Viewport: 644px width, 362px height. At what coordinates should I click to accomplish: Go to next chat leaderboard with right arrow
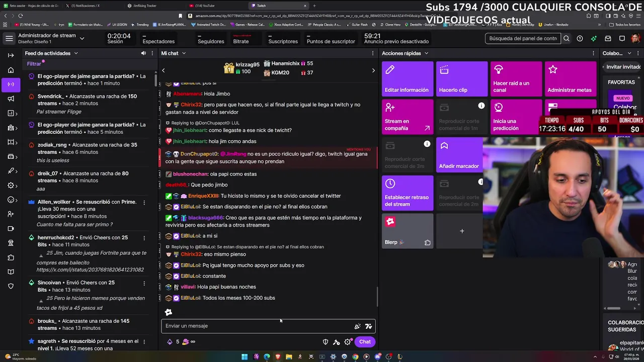(373, 70)
